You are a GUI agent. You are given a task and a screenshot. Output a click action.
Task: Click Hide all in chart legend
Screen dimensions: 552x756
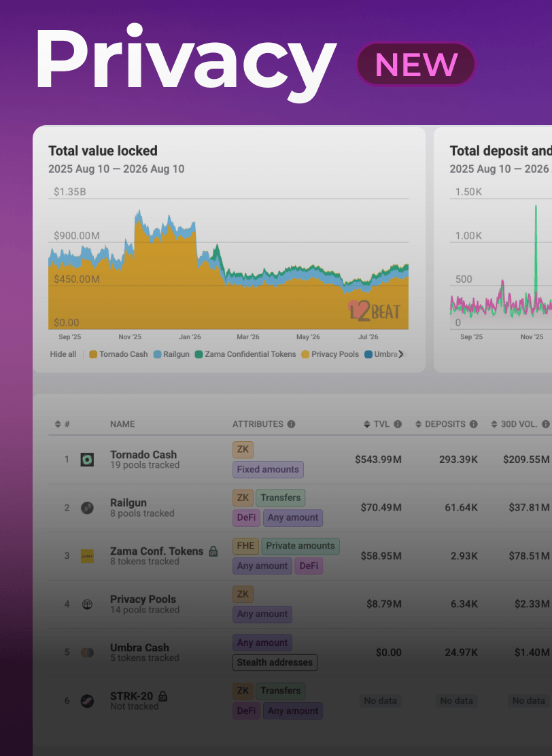[63, 354]
